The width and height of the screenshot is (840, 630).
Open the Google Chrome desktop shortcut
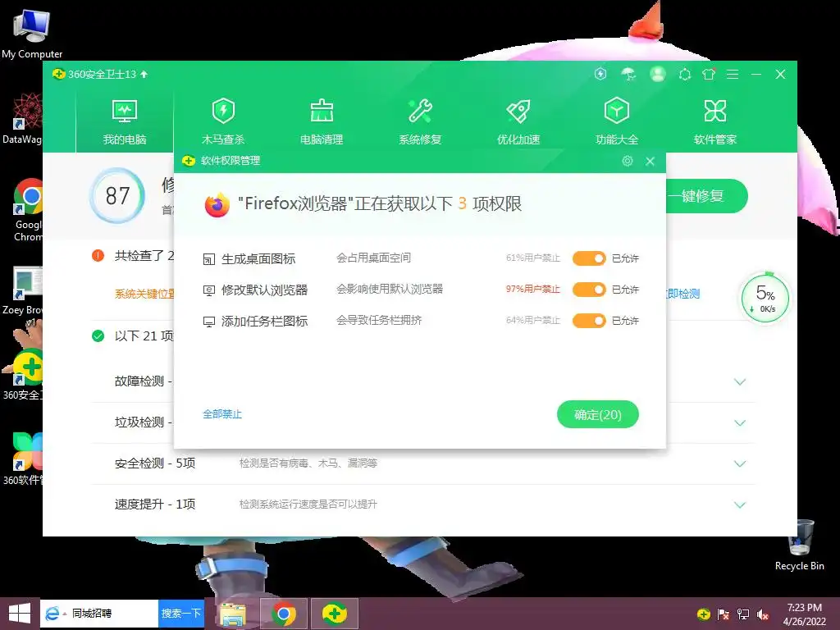click(28, 210)
